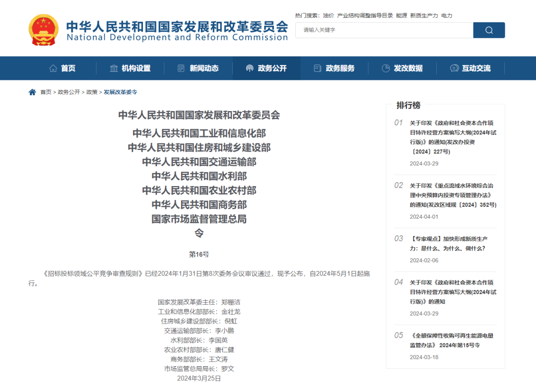
Task: Click the file icon beside 政务服务
Action: 317,68
